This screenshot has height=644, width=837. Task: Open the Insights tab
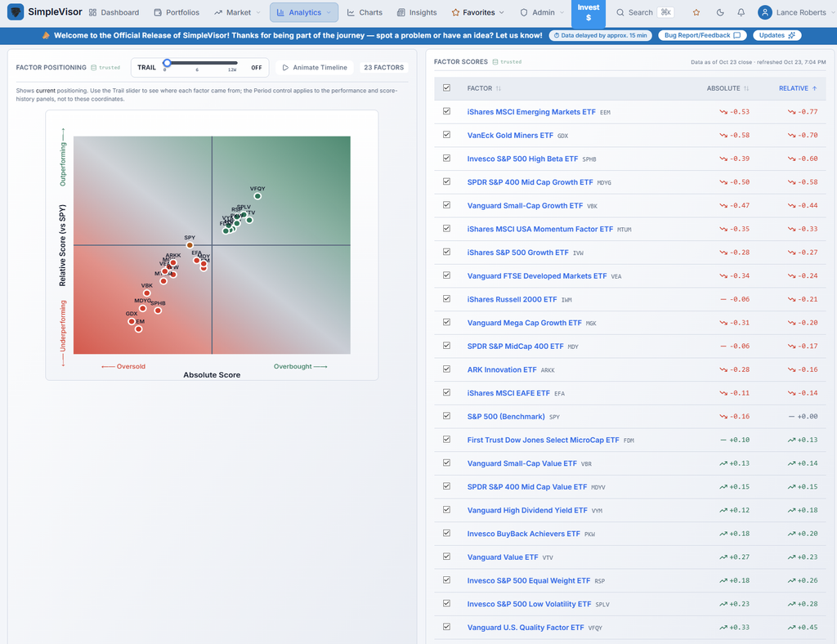point(417,12)
